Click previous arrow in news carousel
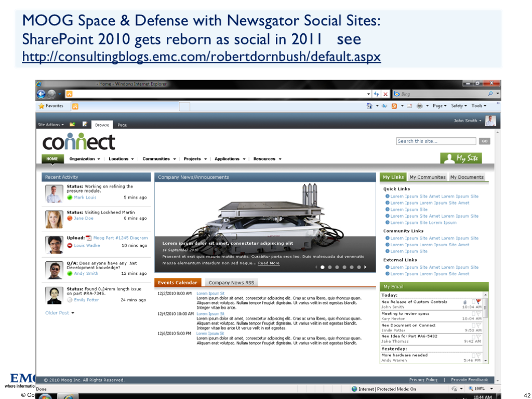 tap(316, 268)
